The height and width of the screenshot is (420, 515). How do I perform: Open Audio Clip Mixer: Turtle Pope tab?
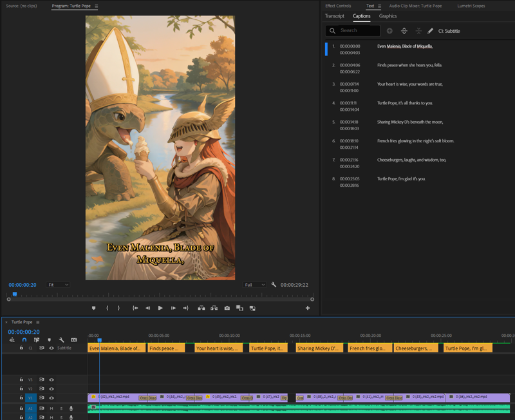tap(415, 6)
